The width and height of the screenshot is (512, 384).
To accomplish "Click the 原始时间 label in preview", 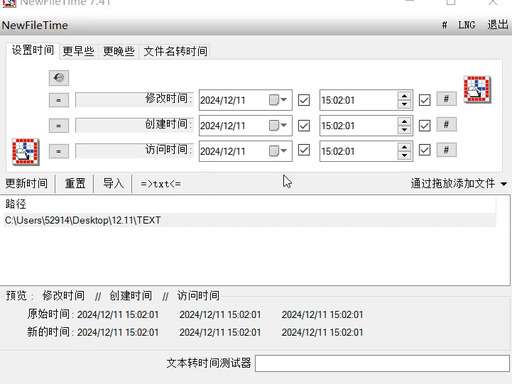I will coord(49,314).
